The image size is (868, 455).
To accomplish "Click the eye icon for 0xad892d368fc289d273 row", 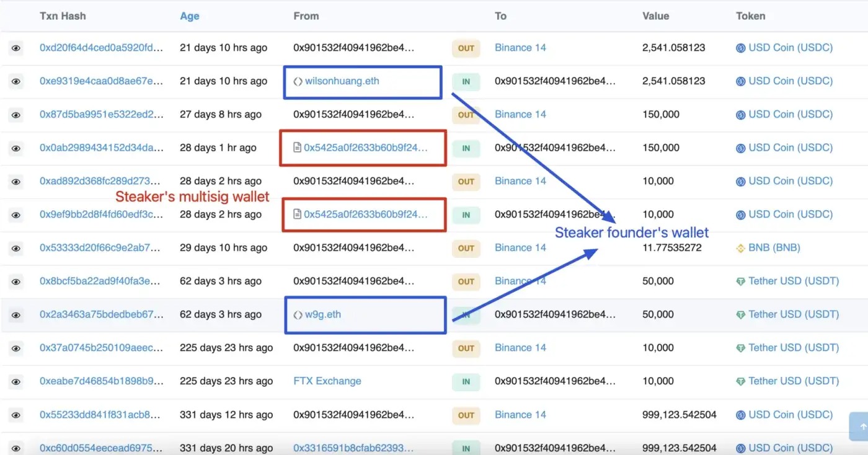I will click(x=16, y=182).
